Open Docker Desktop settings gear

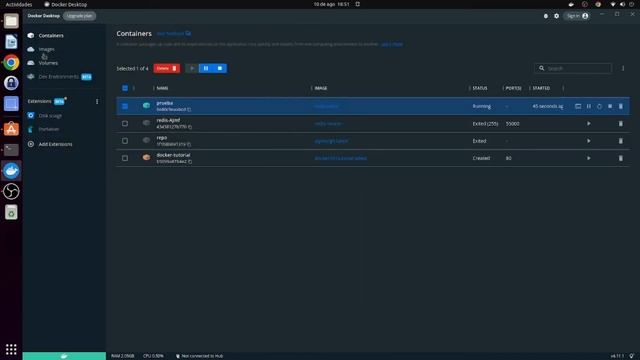[x=556, y=16]
